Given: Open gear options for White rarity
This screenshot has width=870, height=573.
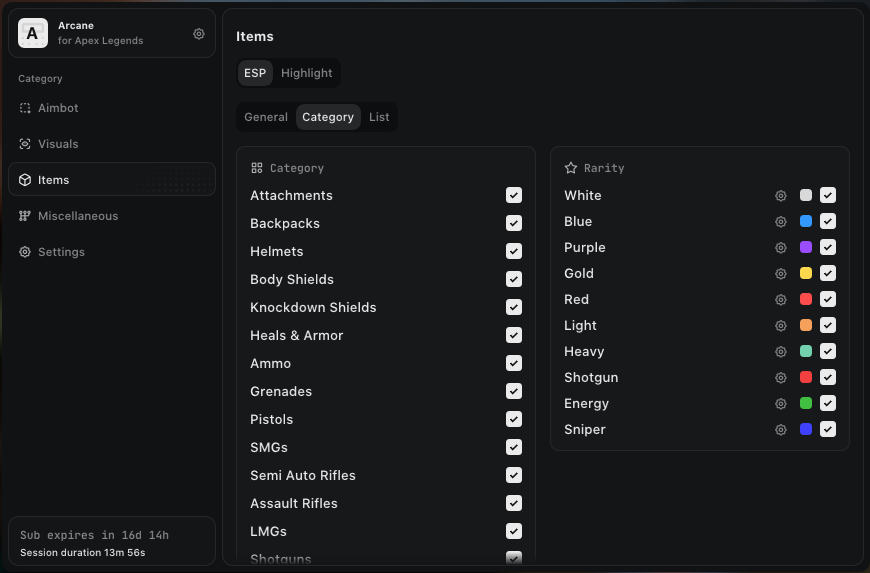Looking at the screenshot, I should 781,196.
